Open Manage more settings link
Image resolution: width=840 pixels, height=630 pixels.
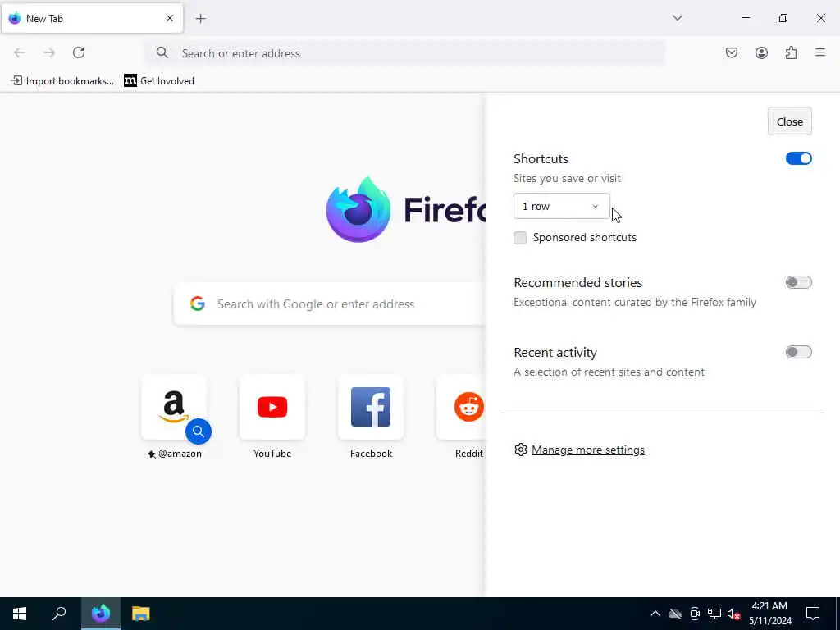coord(588,450)
